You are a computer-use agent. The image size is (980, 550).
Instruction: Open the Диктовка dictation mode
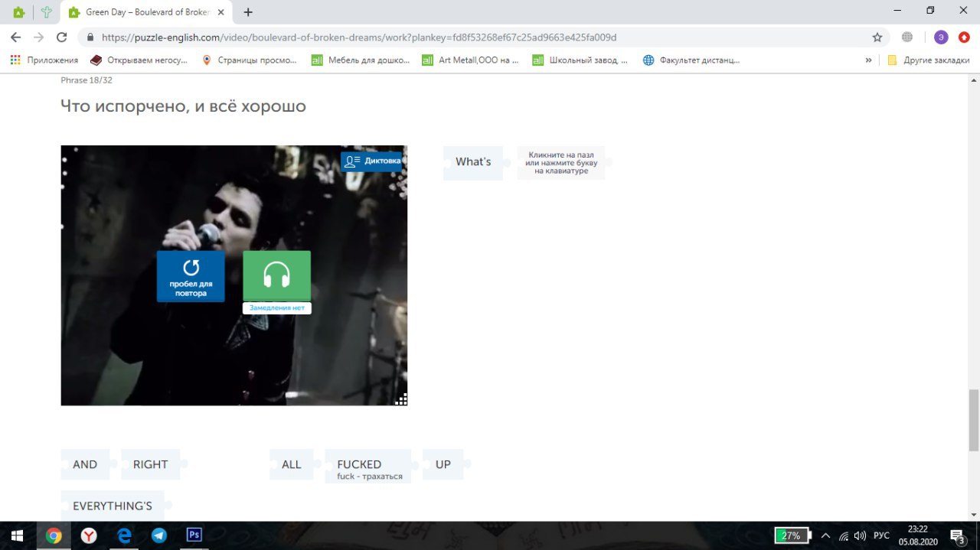click(371, 161)
